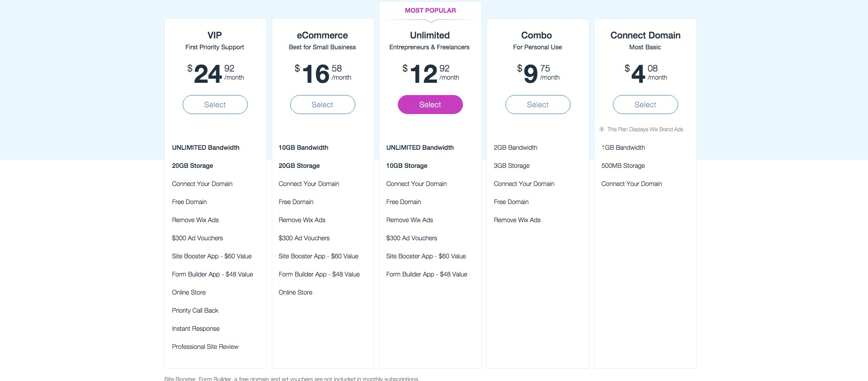This screenshot has width=868, height=381.
Task: Click Professional Site Review under VIP
Action: [205, 346]
